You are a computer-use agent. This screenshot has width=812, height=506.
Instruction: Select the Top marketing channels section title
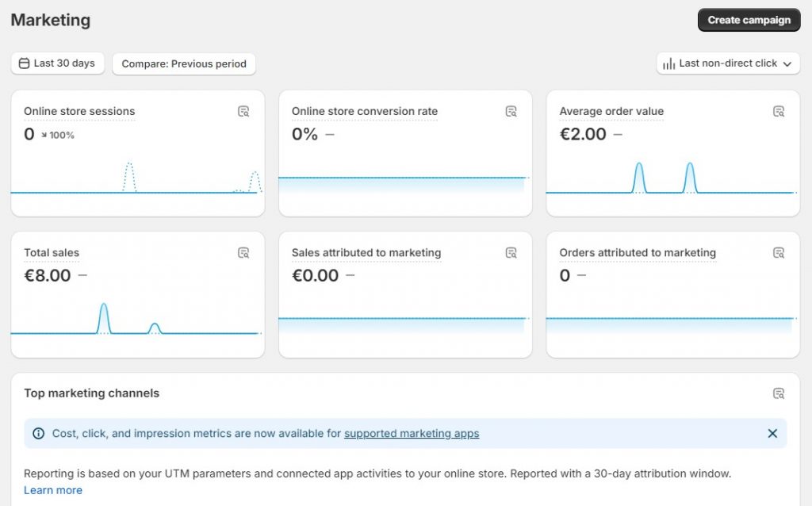coord(92,393)
